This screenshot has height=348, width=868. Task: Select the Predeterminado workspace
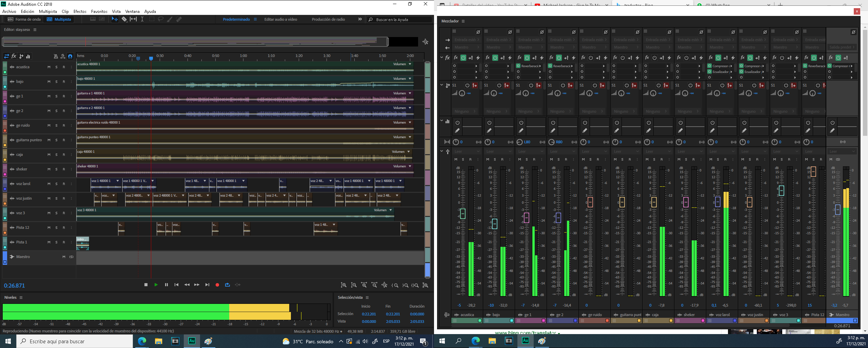(x=236, y=19)
